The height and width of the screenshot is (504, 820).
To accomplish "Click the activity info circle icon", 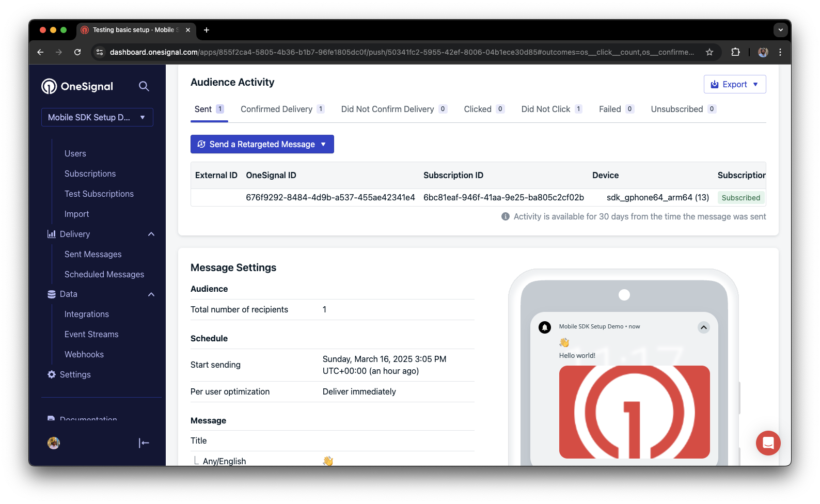I will [506, 216].
